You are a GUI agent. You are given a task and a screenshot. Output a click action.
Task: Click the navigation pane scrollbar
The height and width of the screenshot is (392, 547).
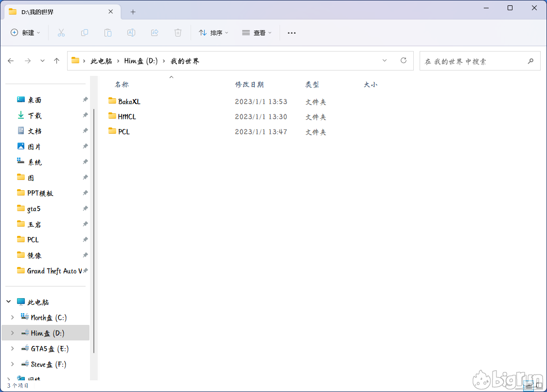[x=94, y=231]
